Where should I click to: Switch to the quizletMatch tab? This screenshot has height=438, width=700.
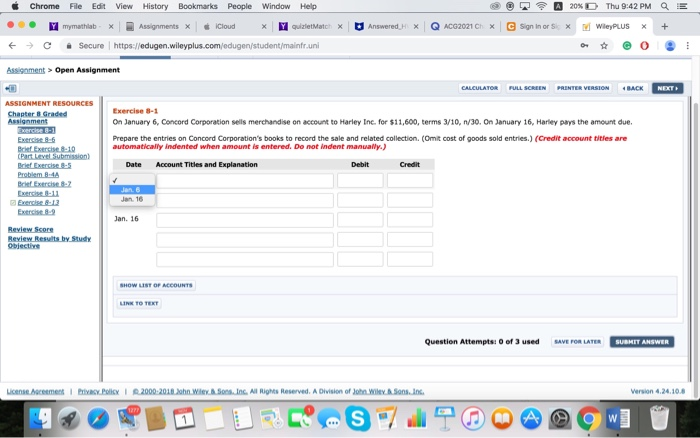click(x=311, y=26)
